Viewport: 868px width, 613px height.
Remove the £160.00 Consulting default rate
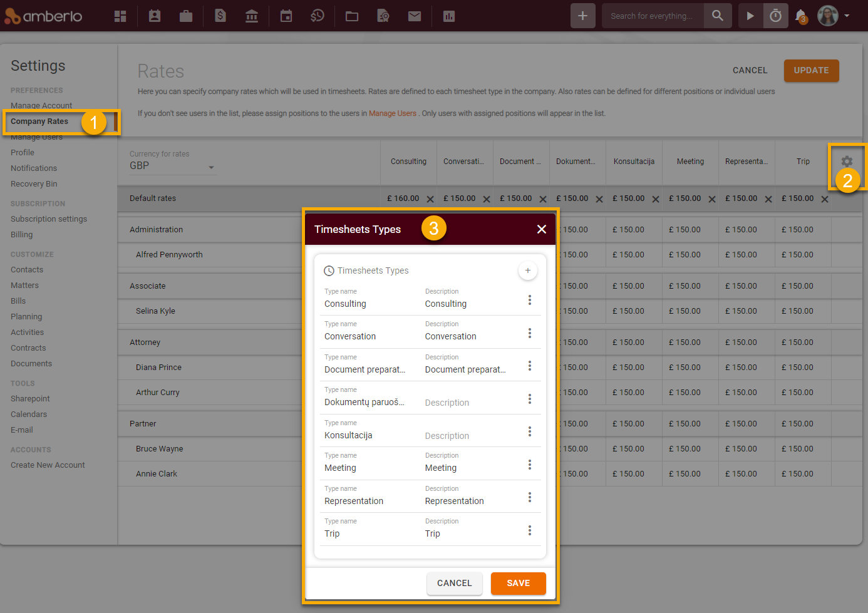point(430,198)
